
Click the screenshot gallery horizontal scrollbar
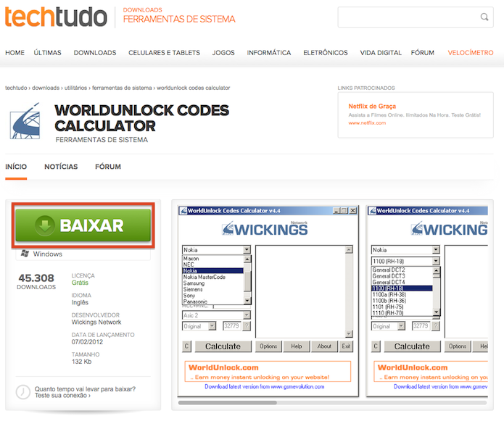click(x=228, y=402)
